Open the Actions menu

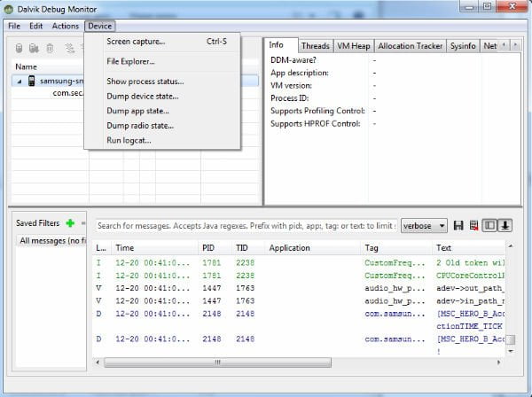pyautogui.click(x=65, y=26)
